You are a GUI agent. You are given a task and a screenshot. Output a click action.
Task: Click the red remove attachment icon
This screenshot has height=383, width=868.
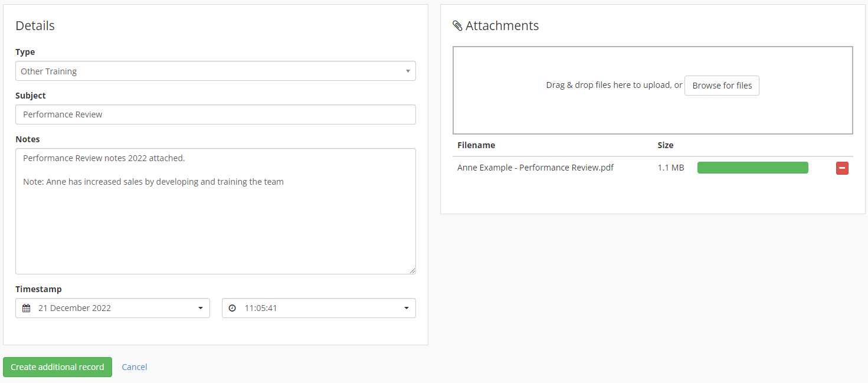(842, 168)
